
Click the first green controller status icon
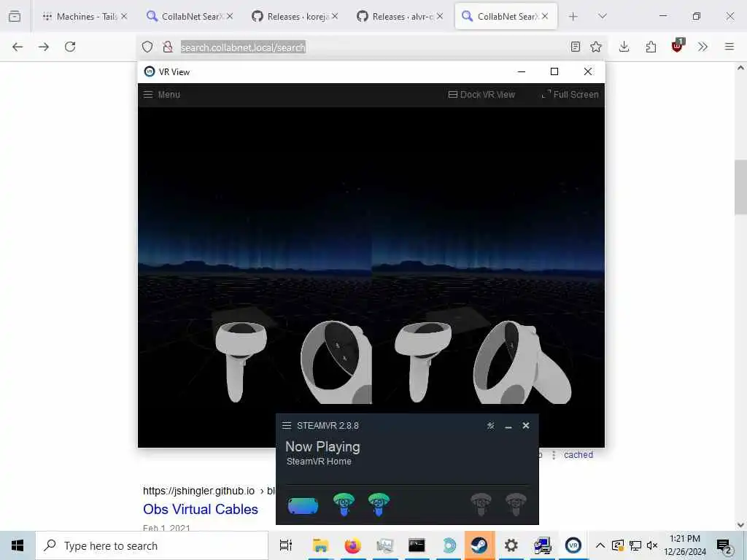click(344, 505)
